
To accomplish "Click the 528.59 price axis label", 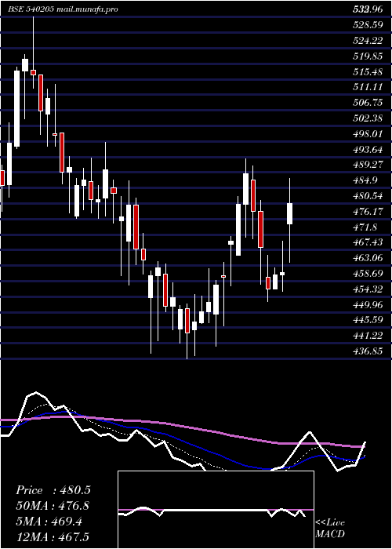I will pyautogui.click(x=368, y=25).
